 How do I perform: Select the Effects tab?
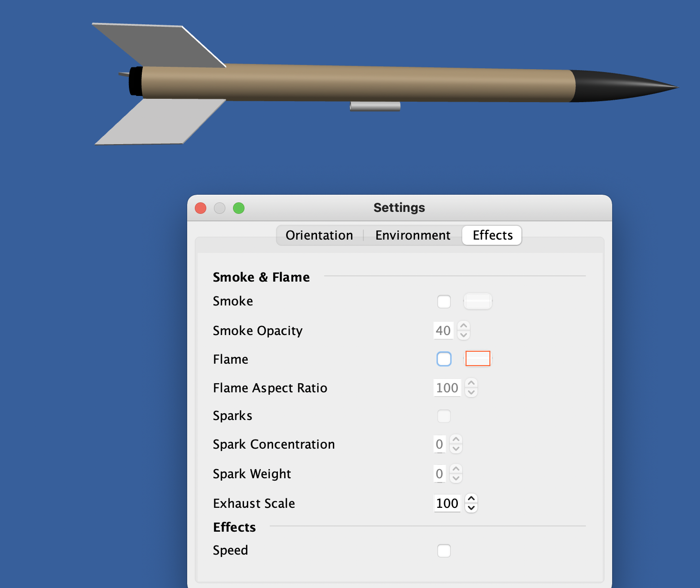[x=491, y=235]
